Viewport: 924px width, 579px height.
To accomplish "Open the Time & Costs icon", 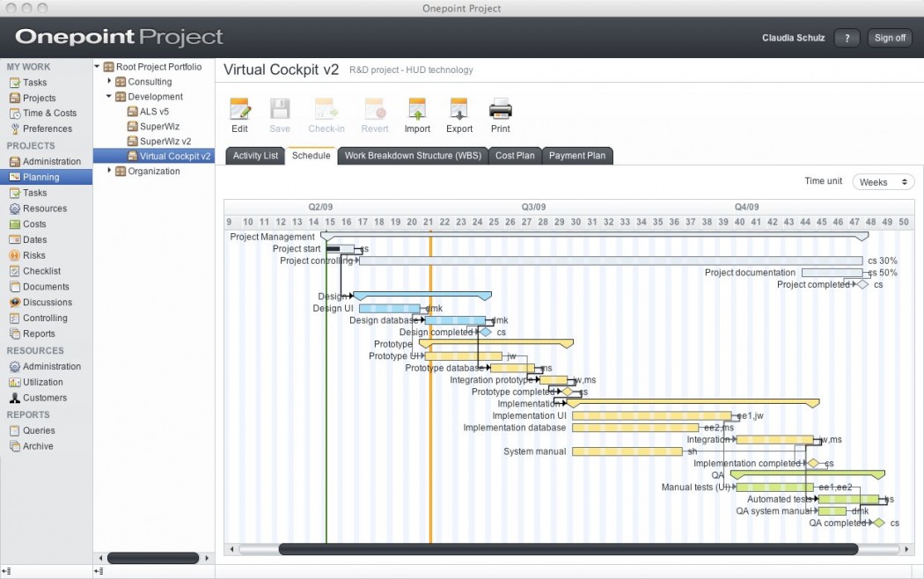I will point(15,114).
